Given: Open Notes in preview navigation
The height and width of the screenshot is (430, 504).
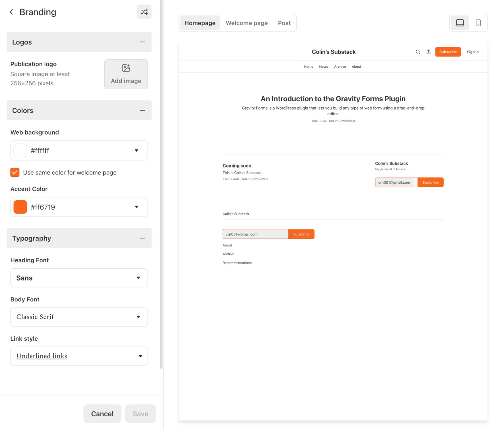Looking at the screenshot, I should point(324,67).
